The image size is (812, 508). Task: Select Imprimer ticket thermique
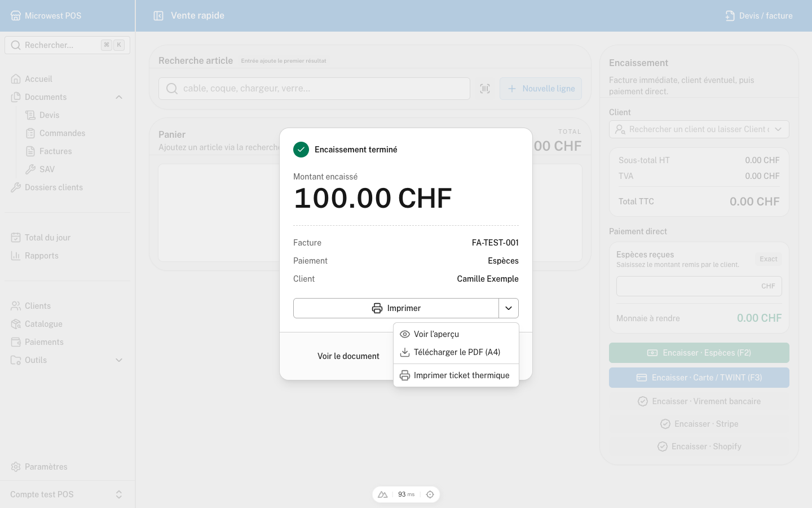tap(456, 375)
